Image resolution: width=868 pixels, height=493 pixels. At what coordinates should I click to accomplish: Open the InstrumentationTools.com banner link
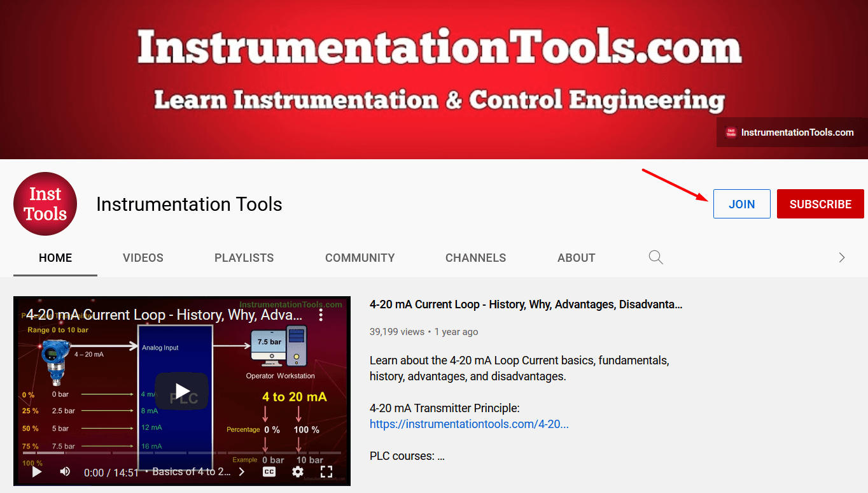(x=792, y=132)
